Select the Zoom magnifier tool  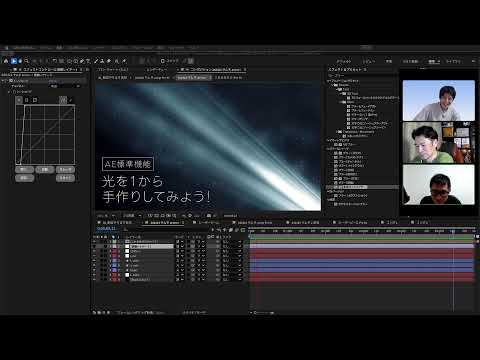click(x=26, y=61)
